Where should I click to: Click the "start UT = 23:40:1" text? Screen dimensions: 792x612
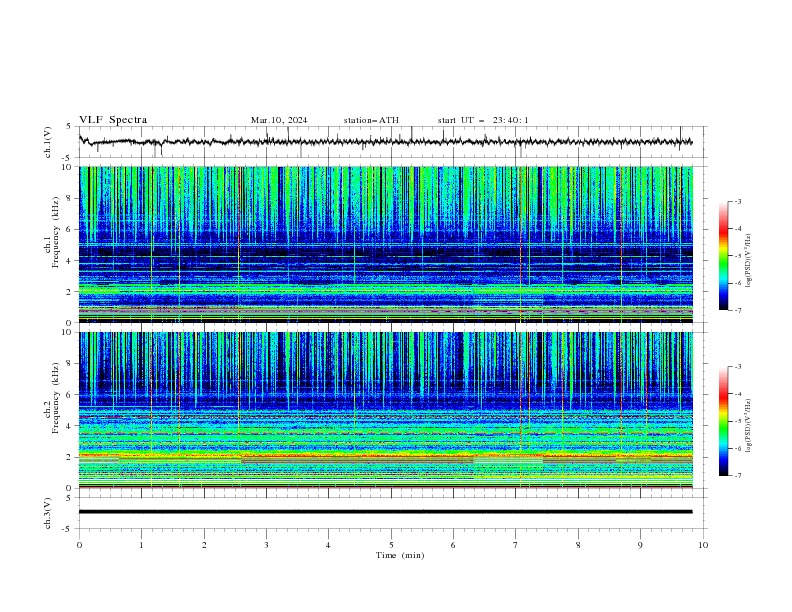point(483,120)
